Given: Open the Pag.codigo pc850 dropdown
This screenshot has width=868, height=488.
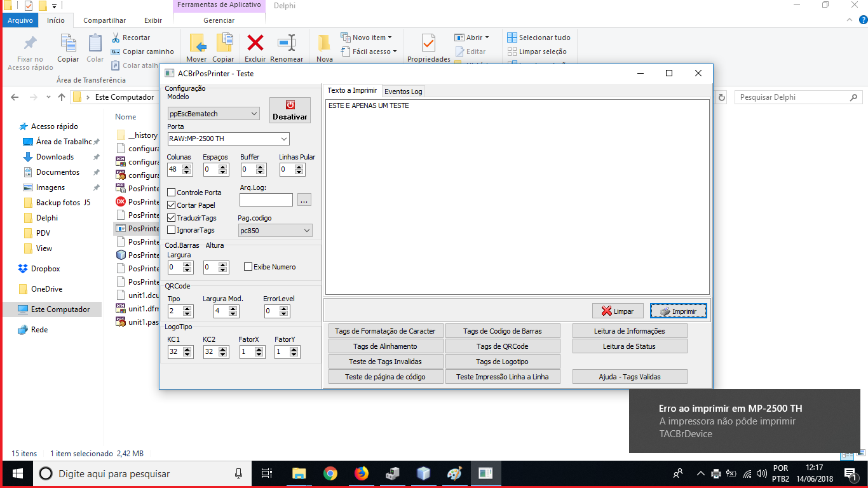Looking at the screenshot, I should tap(275, 231).
